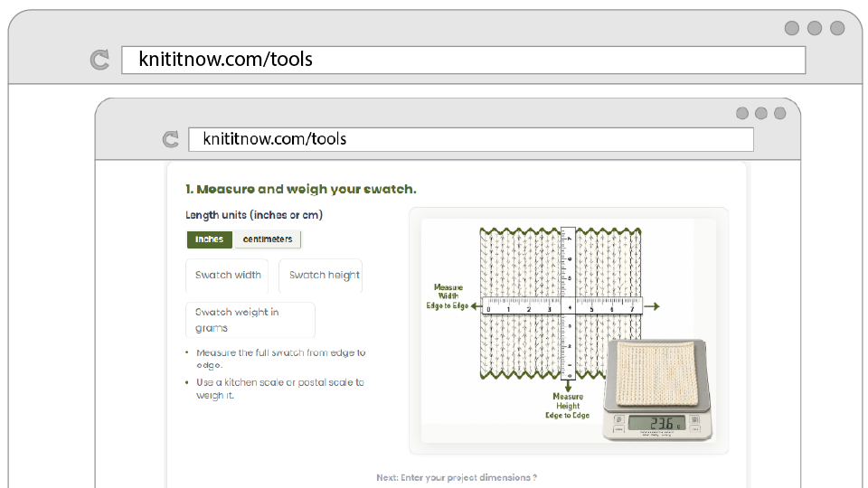Image resolution: width=868 pixels, height=488 pixels.
Task: Click the swatch measuring diagram image
Action: 569,331
